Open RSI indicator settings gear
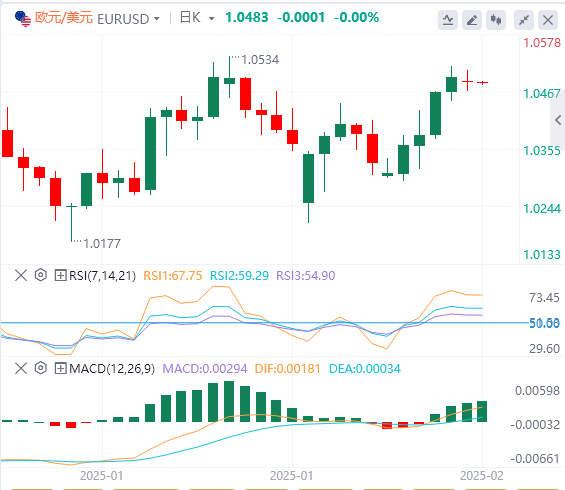This screenshot has height=490, width=565. pos(41,275)
